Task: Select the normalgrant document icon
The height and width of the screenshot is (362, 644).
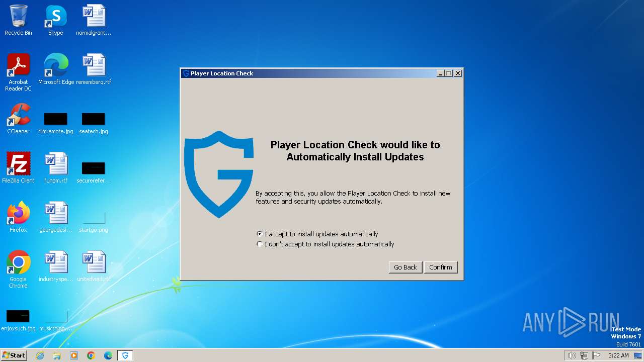Action: (x=94, y=20)
